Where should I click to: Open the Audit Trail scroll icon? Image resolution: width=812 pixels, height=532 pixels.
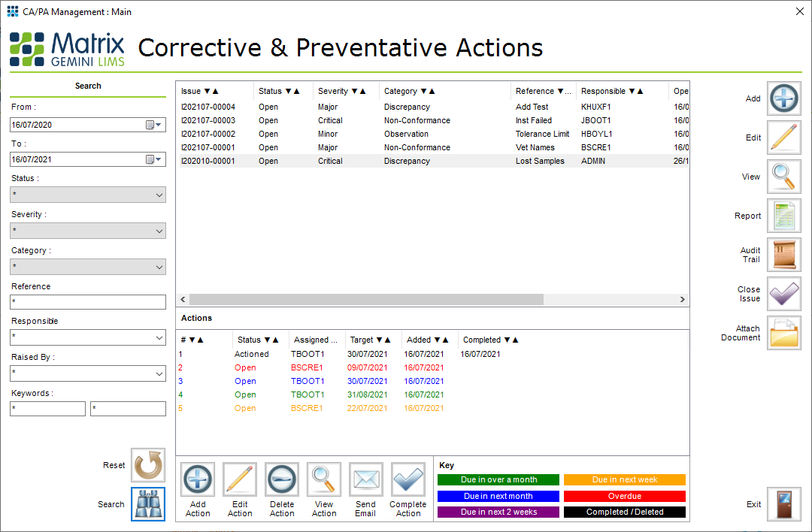click(x=783, y=255)
